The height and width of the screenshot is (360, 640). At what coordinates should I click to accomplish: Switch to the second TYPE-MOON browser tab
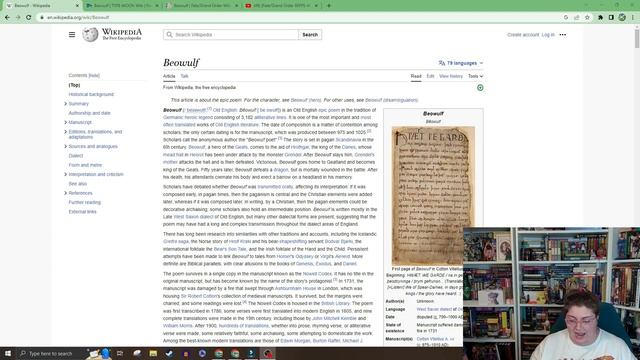pos(122,6)
